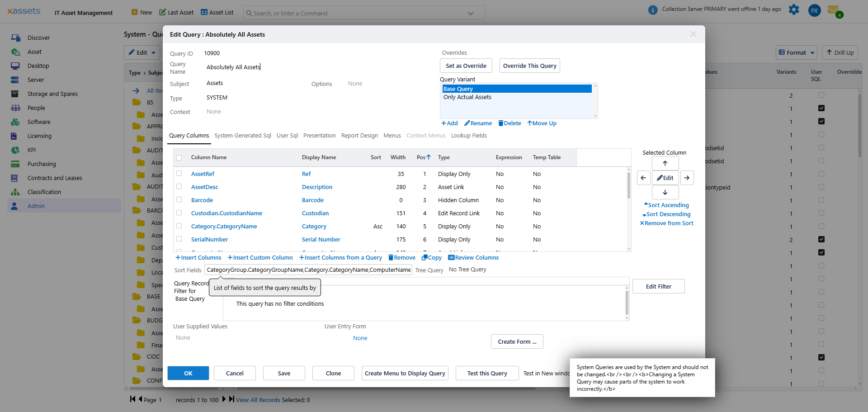Toggle the select-all checkbox in column header
Screen dimensions: 868x412
pyautogui.click(x=179, y=158)
